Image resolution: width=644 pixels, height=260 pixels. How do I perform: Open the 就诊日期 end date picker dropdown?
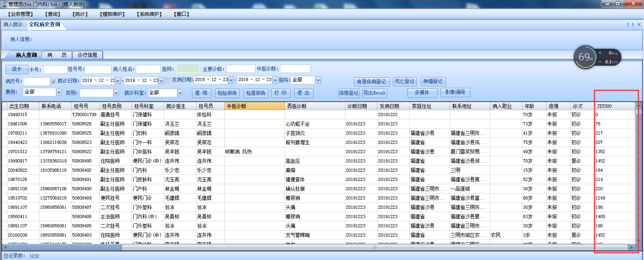coord(161,81)
